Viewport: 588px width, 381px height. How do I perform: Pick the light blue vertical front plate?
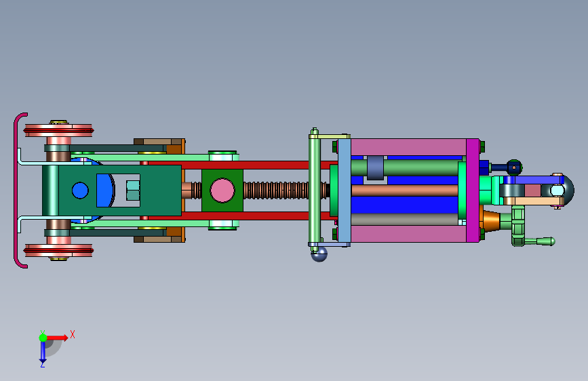tap(345, 191)
